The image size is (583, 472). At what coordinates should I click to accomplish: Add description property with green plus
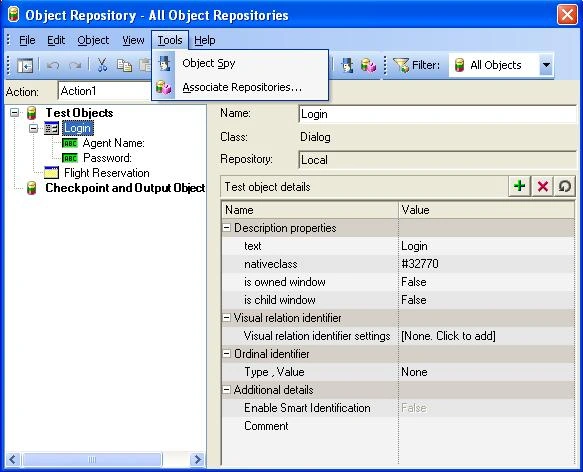point(519,186)
